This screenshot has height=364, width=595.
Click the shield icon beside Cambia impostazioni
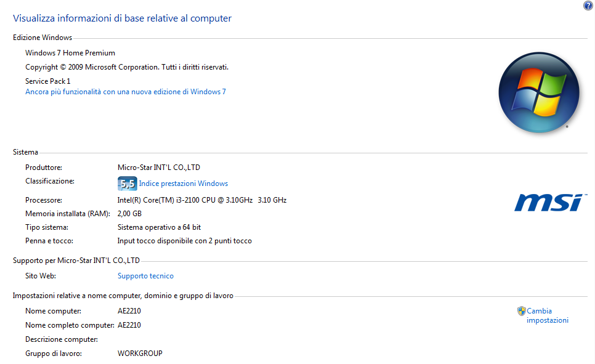click(x=521, y=311)
